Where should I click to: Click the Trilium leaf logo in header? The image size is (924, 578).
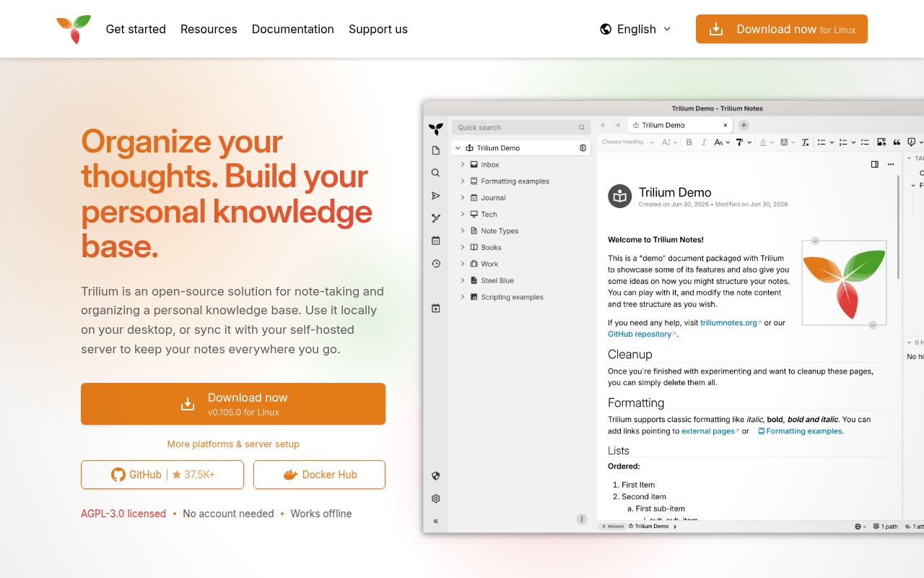(74, 29)
